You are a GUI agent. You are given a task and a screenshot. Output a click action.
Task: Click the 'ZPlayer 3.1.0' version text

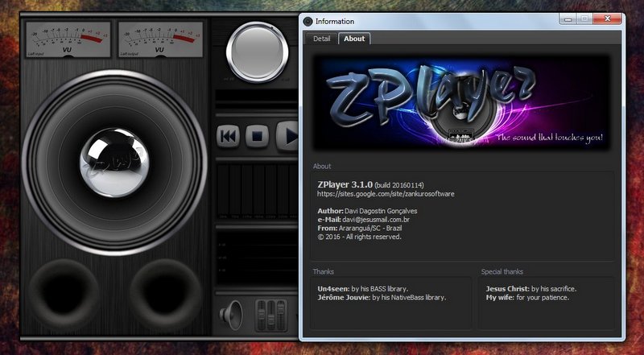coord(345,184)
